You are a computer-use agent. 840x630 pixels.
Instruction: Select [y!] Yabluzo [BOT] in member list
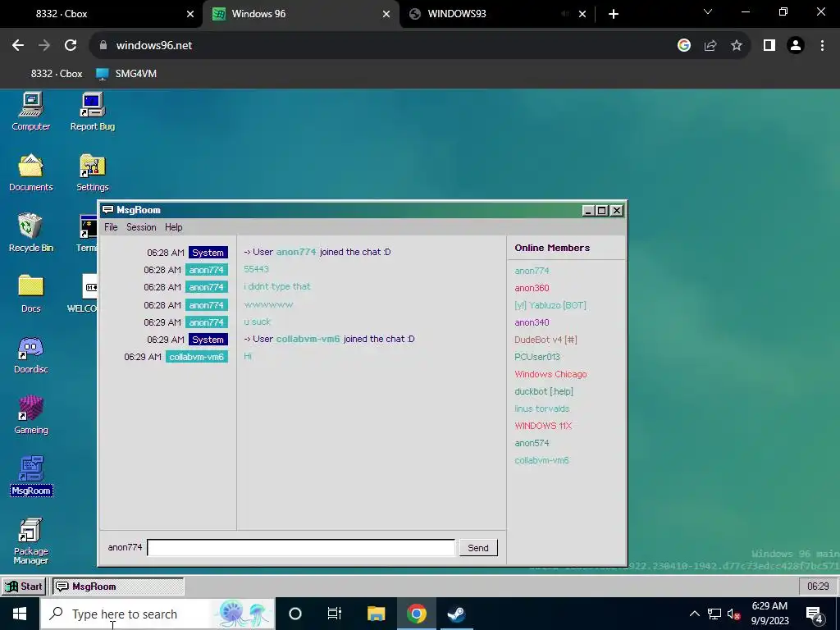(x=550, y=305)
